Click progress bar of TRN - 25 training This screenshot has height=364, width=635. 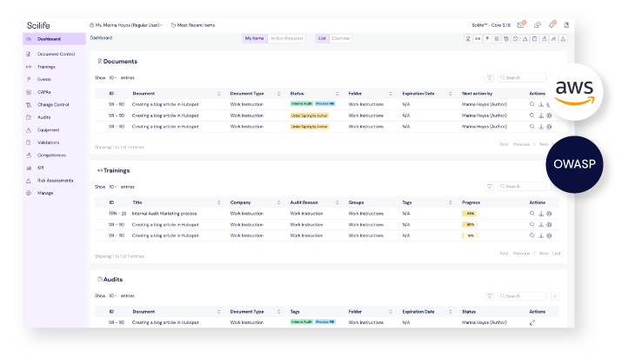(471, 213)
